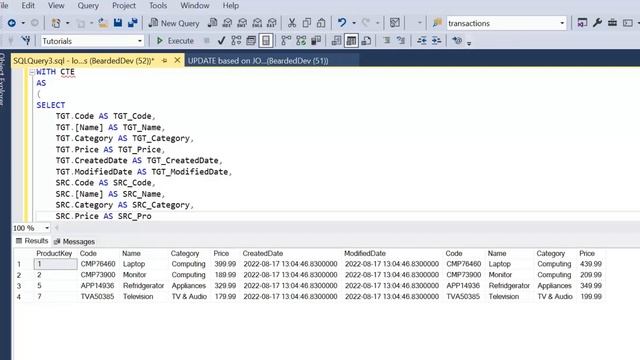Click the Increase Indent icon

[x=436, y=40]
